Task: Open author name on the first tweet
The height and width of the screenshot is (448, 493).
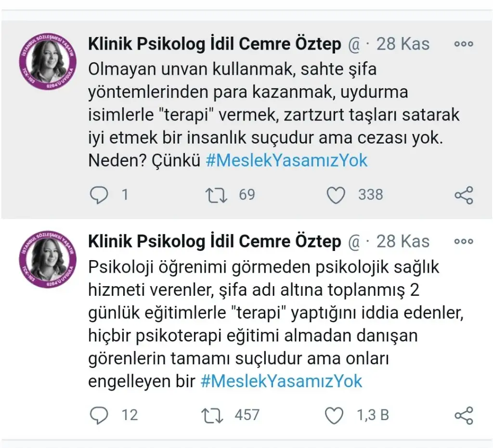Action: pyautogui.click(x=214, y=44)
